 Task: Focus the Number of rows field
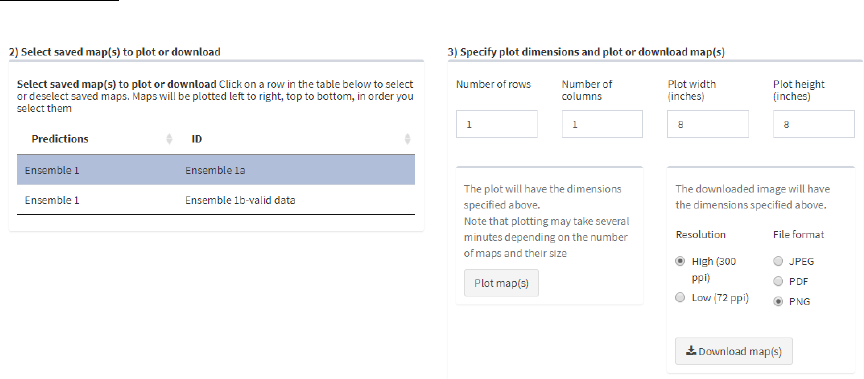click(496, 124)
